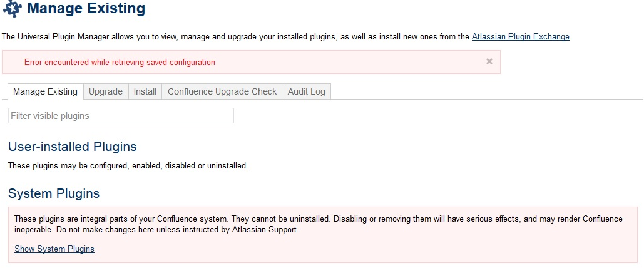644x268 pixels.
Task: Click text 'These plugins may be configured'
Action: (128, 166)
